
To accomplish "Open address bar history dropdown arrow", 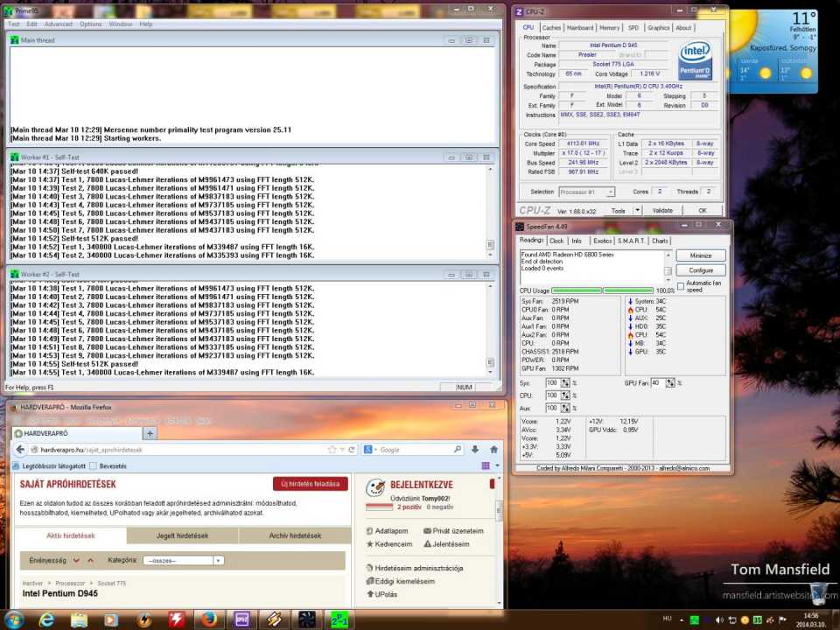I will coord(342,450).
